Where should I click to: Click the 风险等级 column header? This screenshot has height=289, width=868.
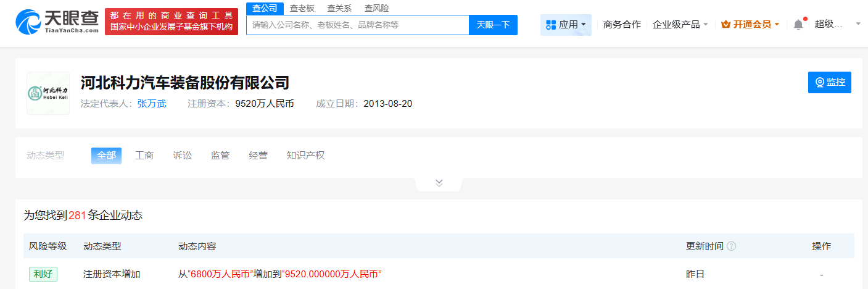(48, 246)
